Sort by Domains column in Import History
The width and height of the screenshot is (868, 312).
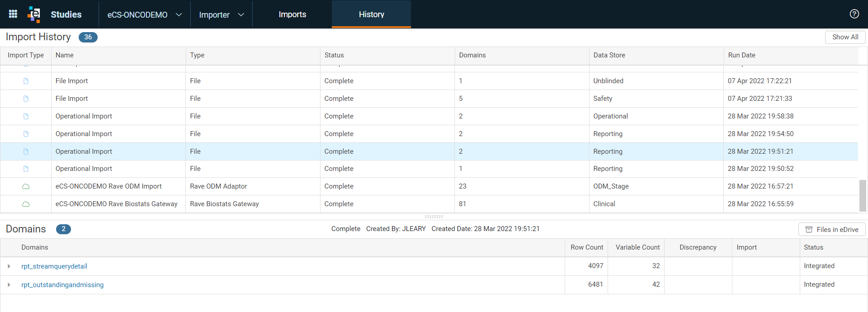(522, 55)
